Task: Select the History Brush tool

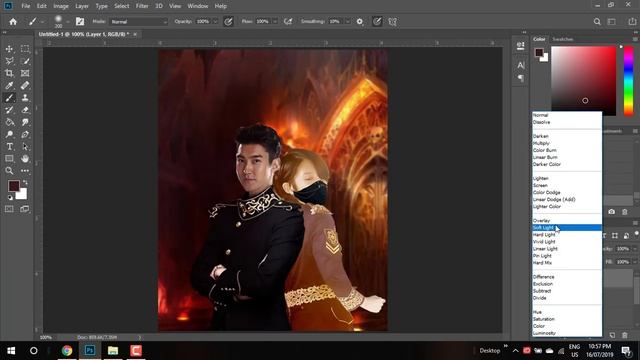Action: pos(9,110)
